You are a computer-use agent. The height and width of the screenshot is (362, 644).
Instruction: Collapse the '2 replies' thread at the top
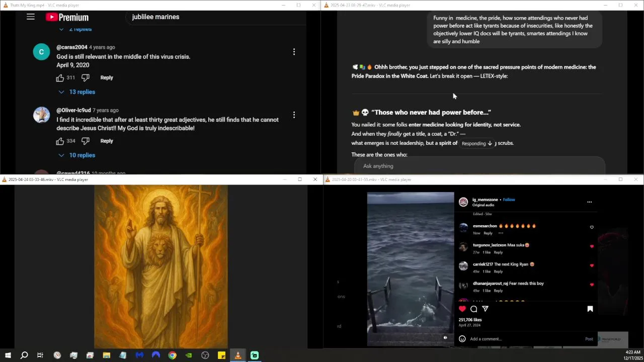point(75,29)
